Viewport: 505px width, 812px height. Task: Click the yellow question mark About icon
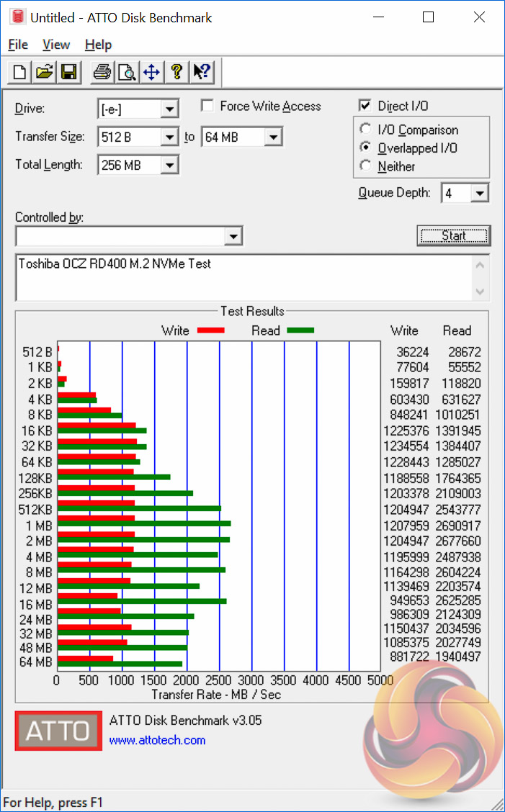176,71
